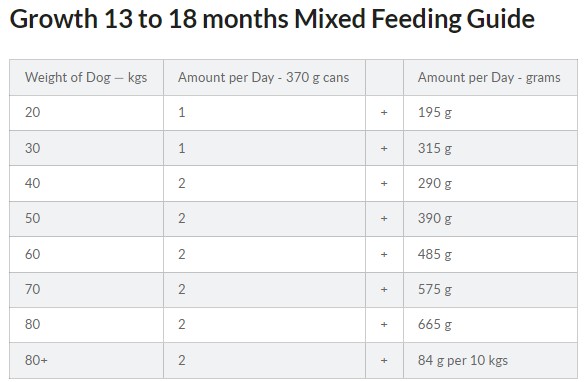Click the 30 kg weight cell
586x382 pixels.
86,148
